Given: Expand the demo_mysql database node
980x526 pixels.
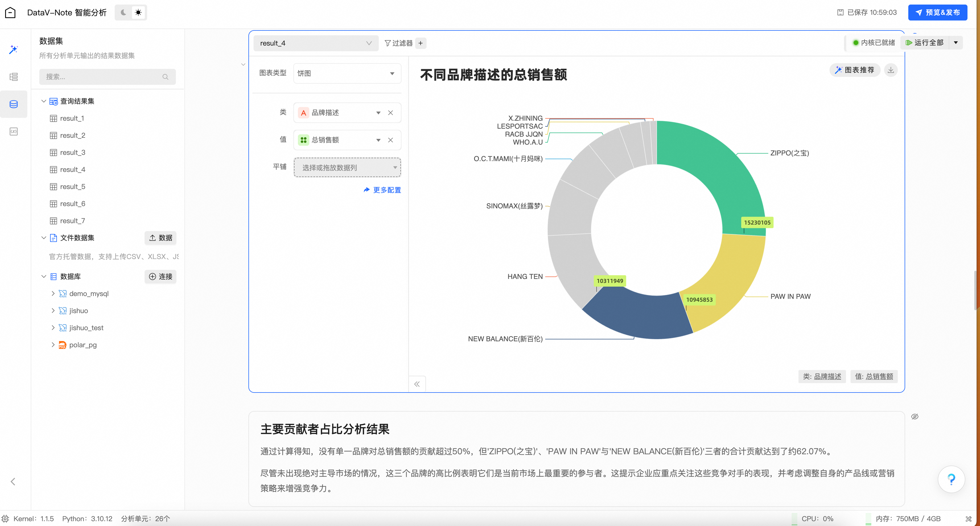Looking at the screenshot, I should pyautogui.click(x=53, y=293).
